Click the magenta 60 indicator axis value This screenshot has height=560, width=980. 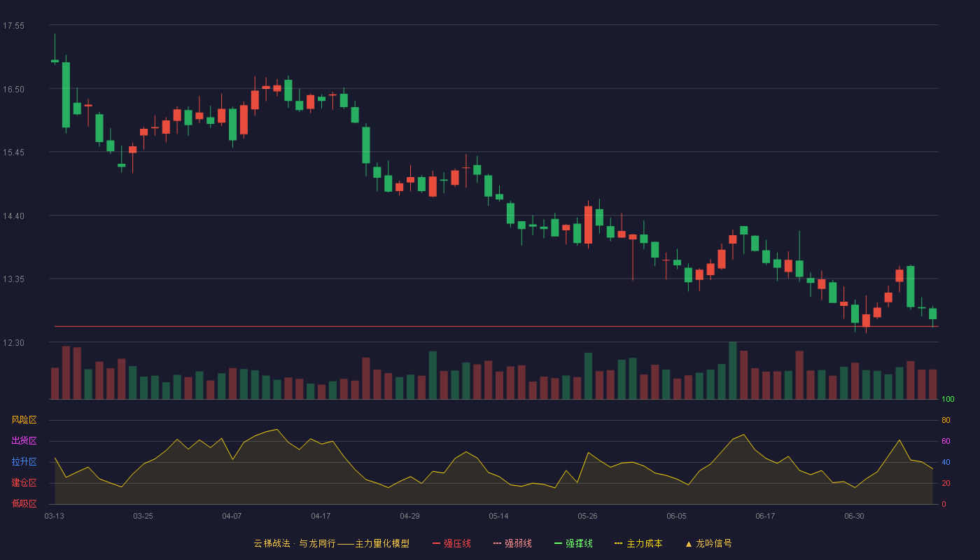coord(946,441)
